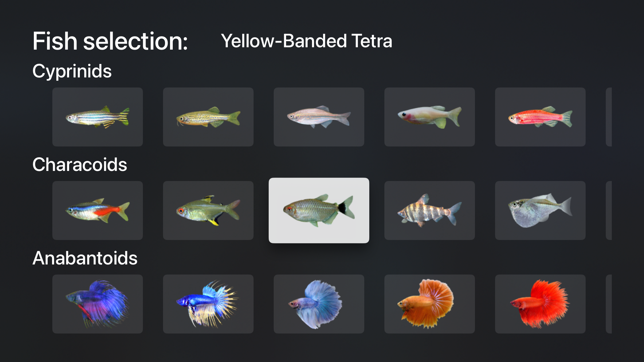Select the white albino fish with green fins
This screenshot has height=362, width=644.
coord(430,117)
